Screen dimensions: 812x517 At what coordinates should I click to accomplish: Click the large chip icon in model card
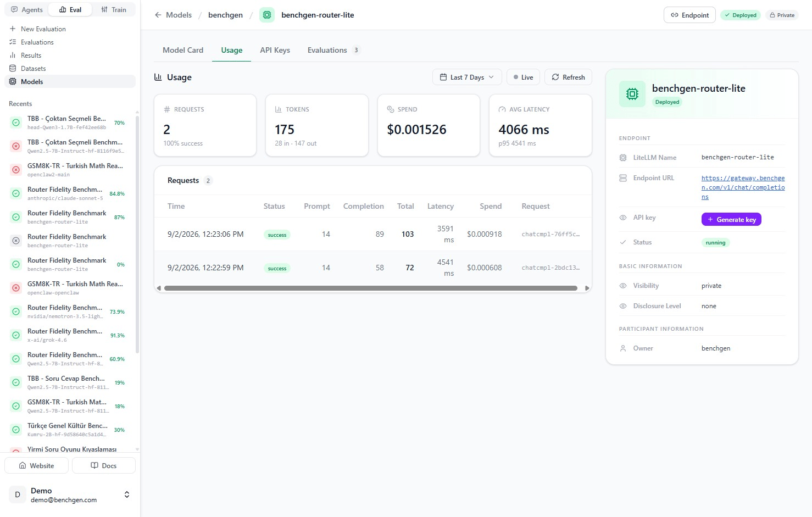point(632,94)
